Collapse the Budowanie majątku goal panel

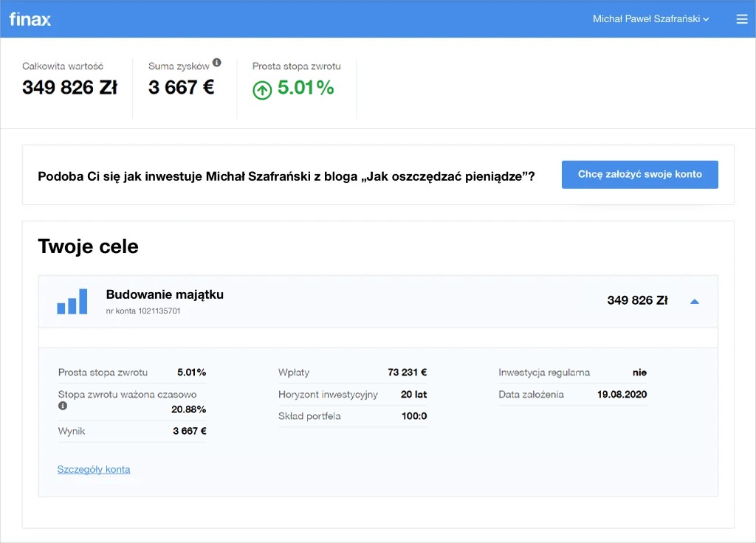point(694,301)
